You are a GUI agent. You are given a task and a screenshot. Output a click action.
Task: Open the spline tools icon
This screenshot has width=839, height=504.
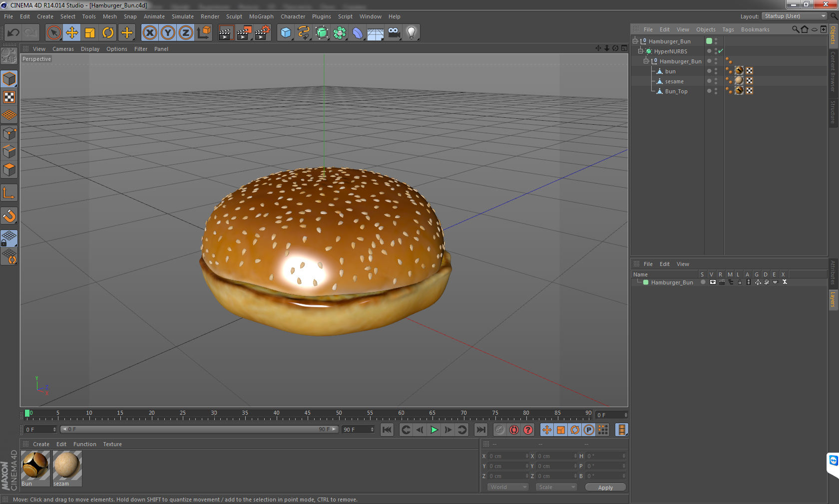tap(304, 33)
